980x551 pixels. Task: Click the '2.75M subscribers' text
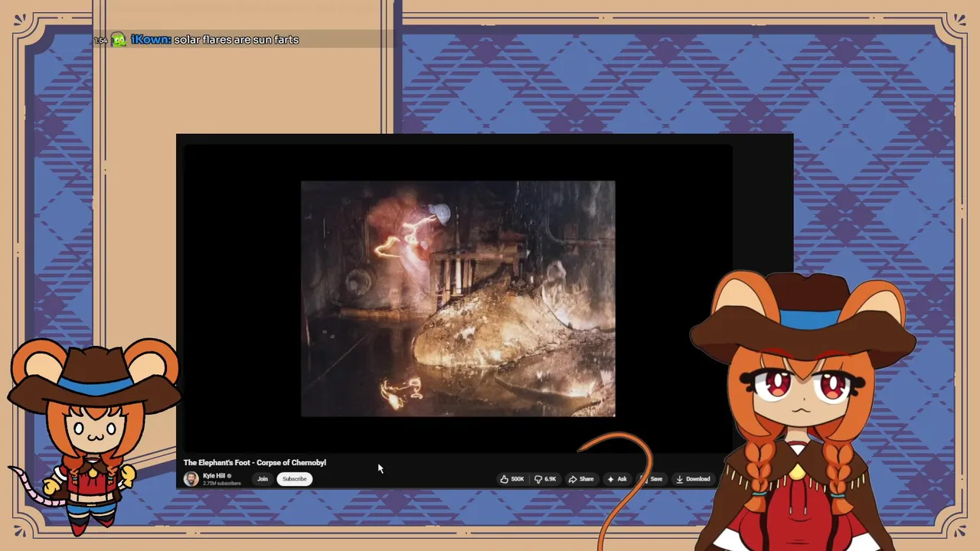point(221,484)
